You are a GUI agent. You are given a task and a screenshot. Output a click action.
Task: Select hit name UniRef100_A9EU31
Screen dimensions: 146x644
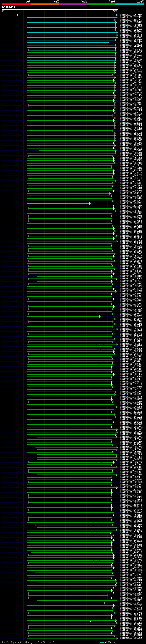[131, 620]
